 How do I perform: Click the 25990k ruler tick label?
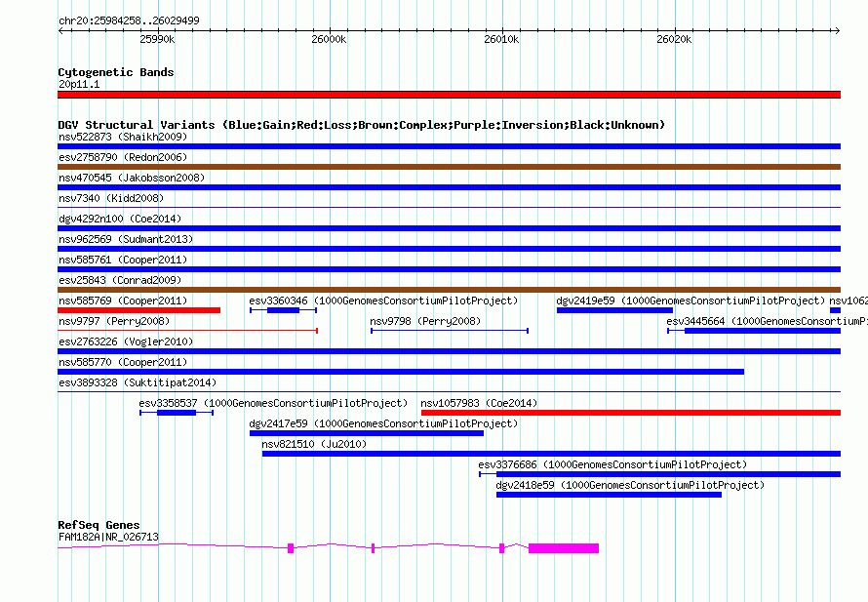[157, 39]
